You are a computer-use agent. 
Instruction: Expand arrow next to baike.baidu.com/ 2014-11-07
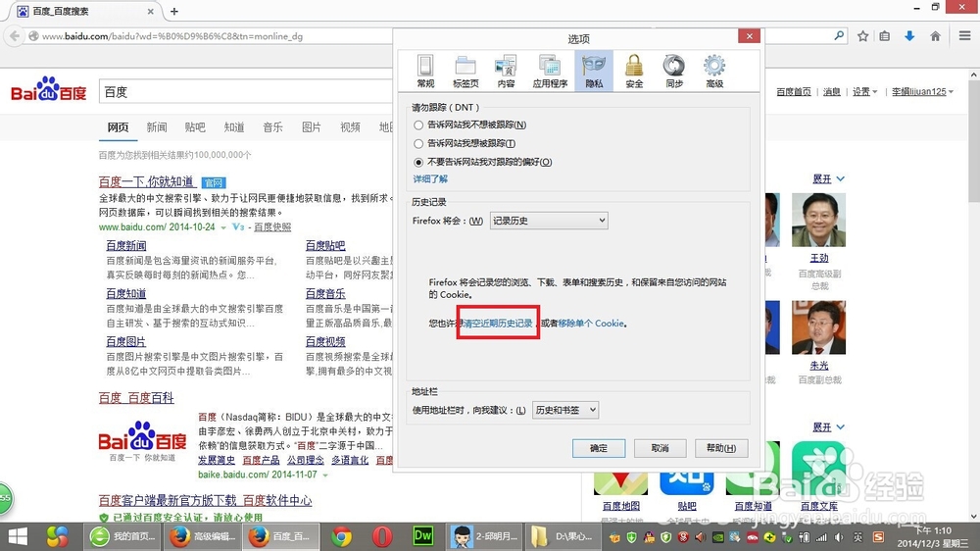pyautogui.click(x=325, y=476)
